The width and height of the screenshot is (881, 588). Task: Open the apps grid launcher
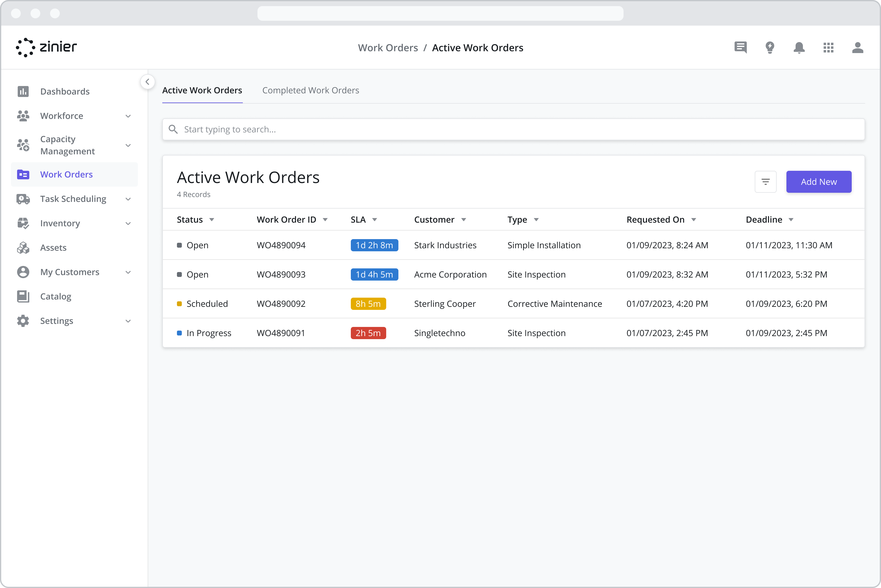(828, 48)
